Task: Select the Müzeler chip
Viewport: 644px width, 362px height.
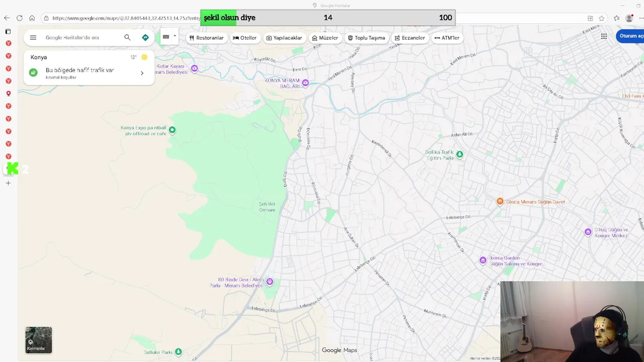Action: (325, 38)
